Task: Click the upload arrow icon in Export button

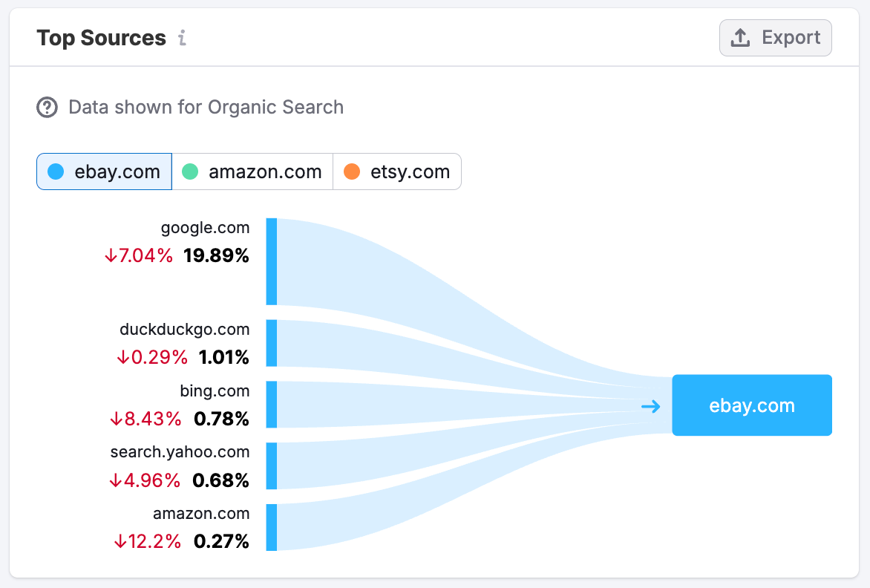Action: coord(739,37)
